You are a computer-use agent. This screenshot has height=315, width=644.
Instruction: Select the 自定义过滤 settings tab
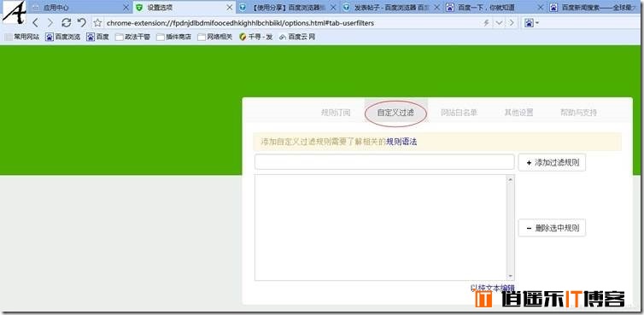coord(395,113)
